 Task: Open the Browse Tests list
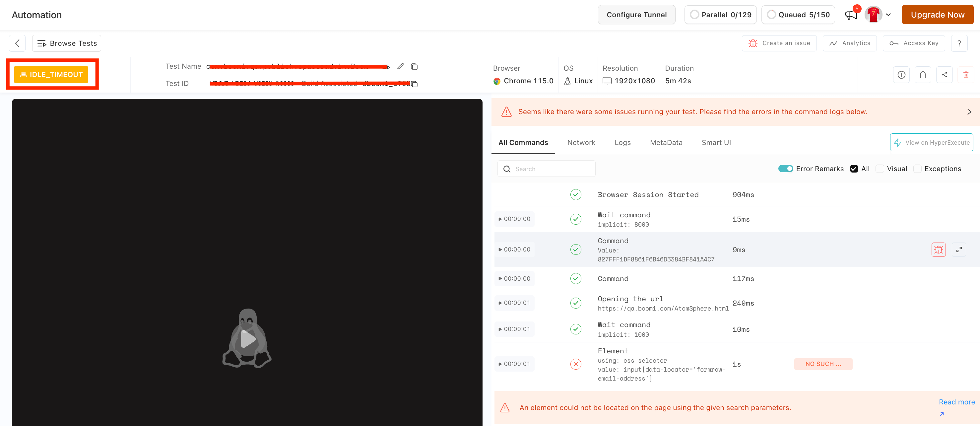pyautogui.click(x=67, y=43)
